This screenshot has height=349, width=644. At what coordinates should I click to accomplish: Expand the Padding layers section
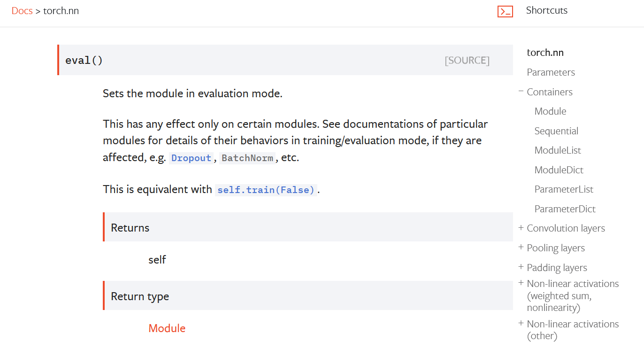(x=521, y=267)
